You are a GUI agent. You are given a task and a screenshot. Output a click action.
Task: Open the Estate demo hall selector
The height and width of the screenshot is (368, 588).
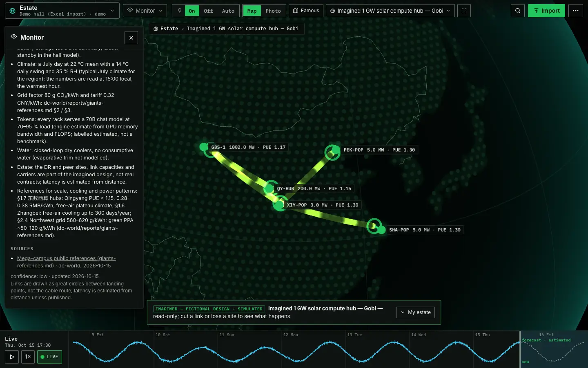[x=62, y=11]
